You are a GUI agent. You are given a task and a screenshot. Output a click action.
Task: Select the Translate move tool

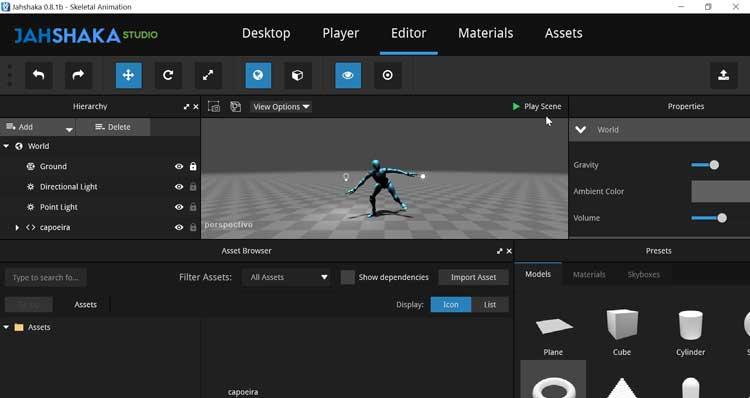click(129, 75)
